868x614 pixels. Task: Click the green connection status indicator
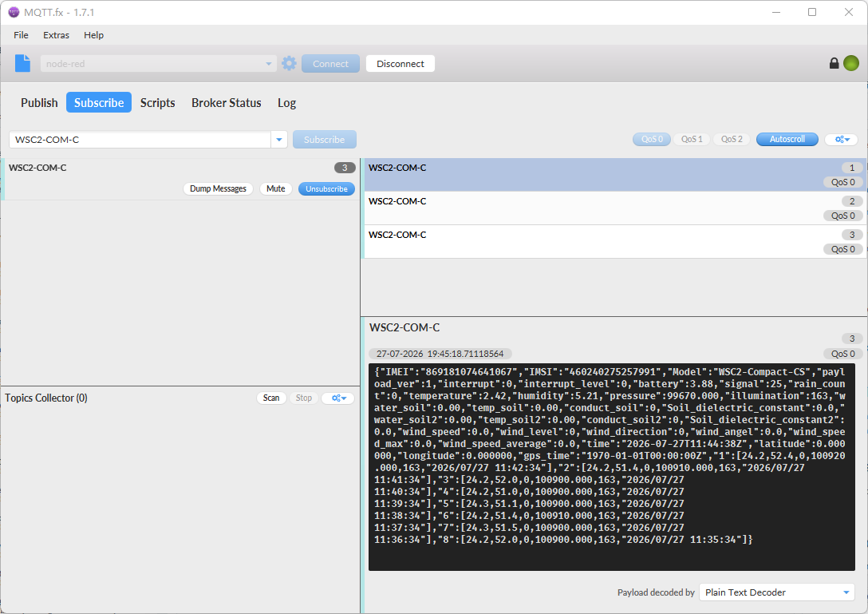(850, 63)
